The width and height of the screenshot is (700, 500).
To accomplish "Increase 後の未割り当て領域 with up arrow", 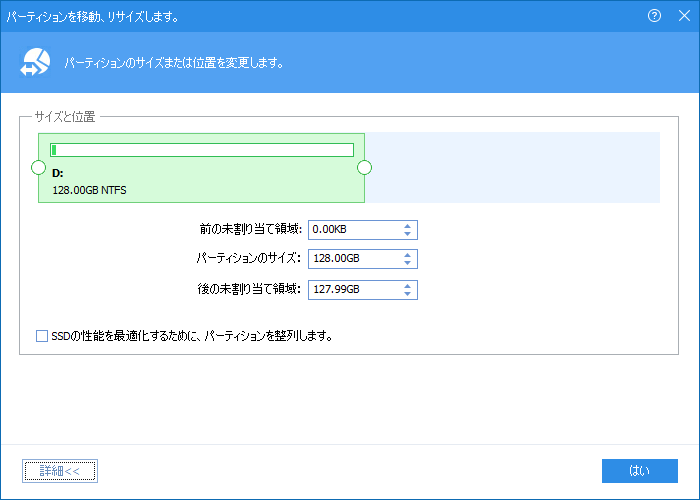I will [x=407, y=286].
